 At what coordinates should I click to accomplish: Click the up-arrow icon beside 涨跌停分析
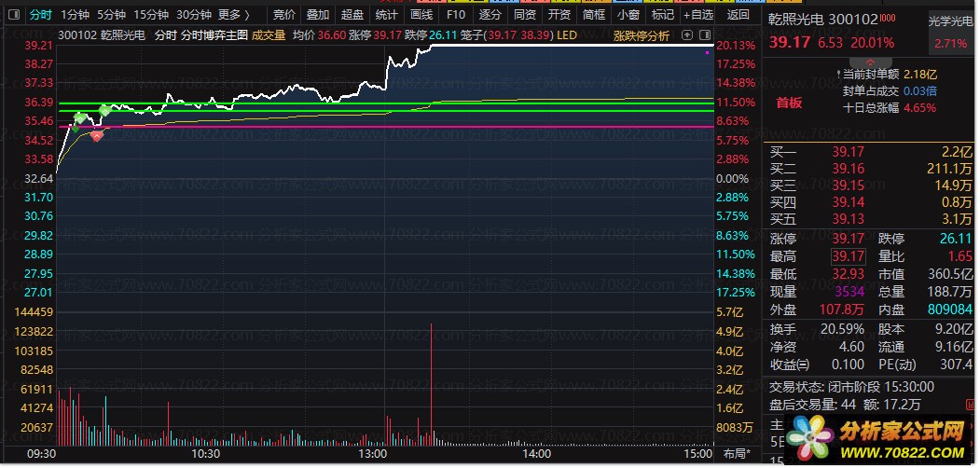(x=687, y=35)
